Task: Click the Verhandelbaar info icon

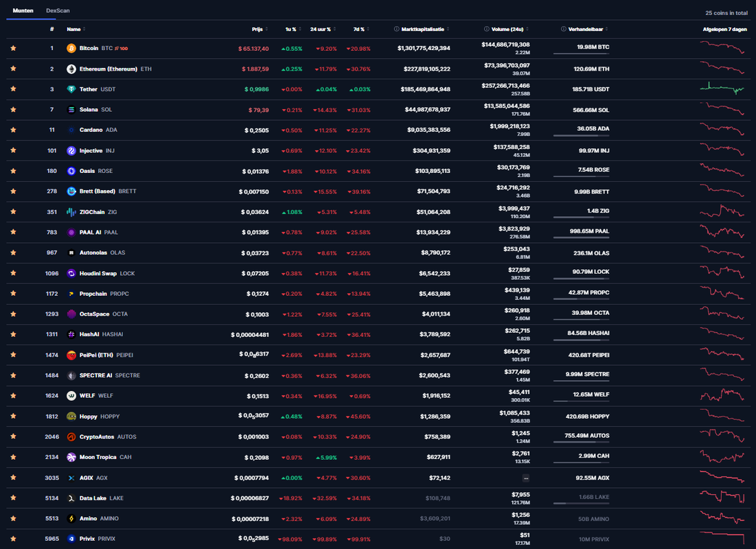Action: pos(564,30)
